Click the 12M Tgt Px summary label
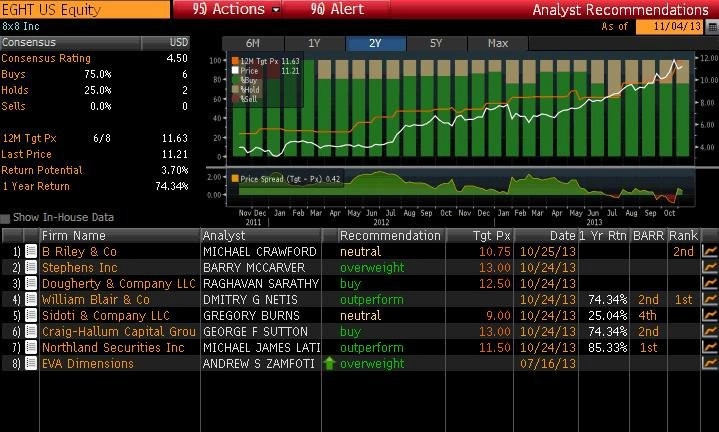This screenshot has width=719, height=432. (x=29, y=138)
